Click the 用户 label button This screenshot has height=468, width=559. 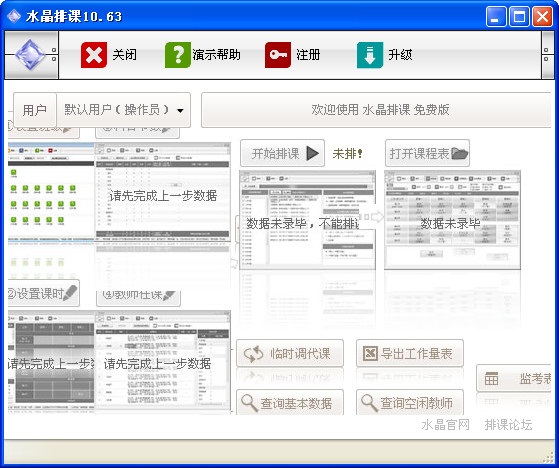pos(35,110)
